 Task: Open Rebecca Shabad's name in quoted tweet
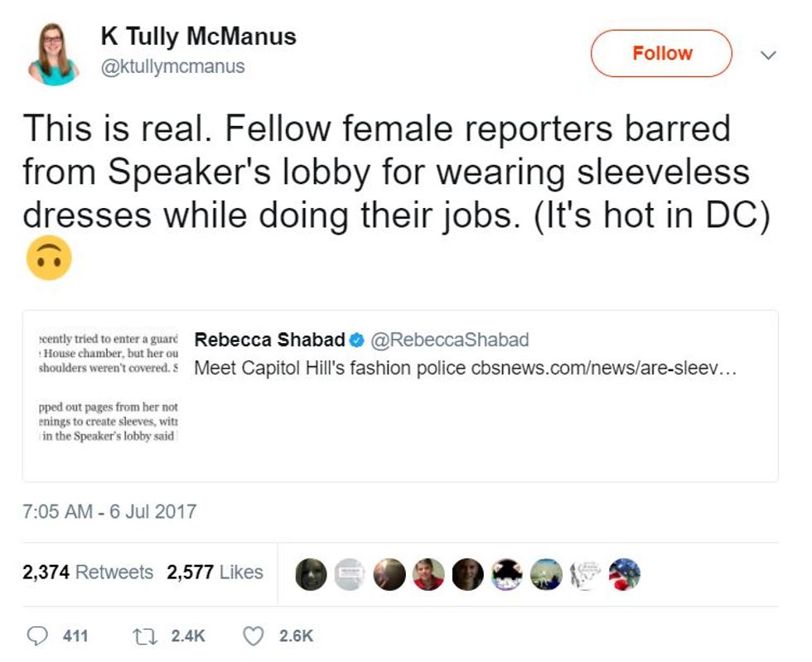tap(269, 341)
